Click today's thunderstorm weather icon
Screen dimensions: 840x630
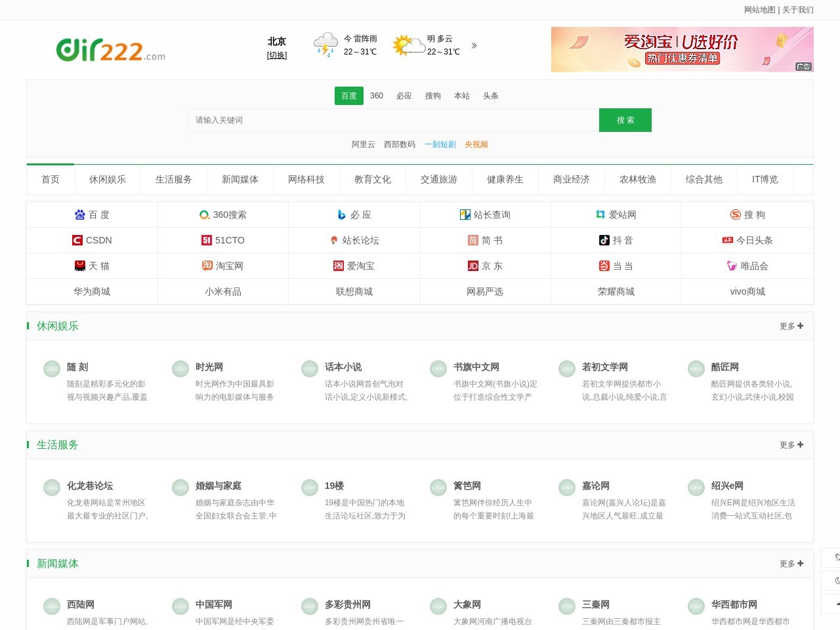[326, 45]
